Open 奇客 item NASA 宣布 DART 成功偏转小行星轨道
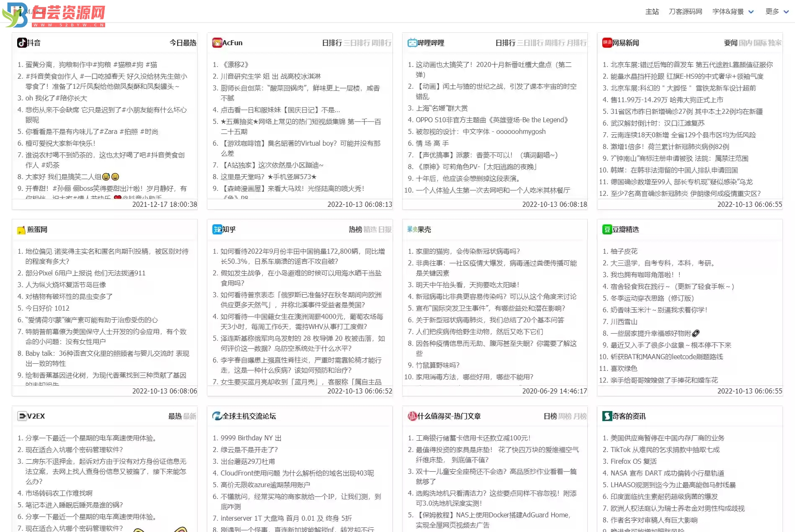 pos(667,473)
